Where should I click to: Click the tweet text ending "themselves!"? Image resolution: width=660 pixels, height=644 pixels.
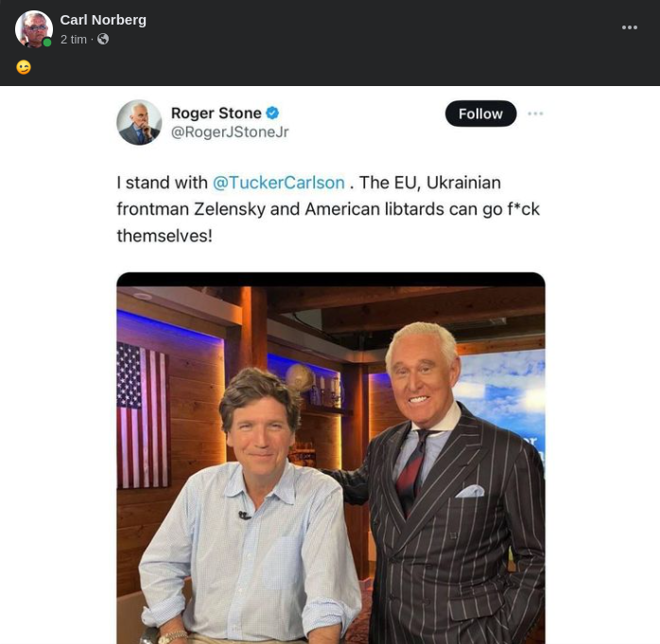coord(165,235)
